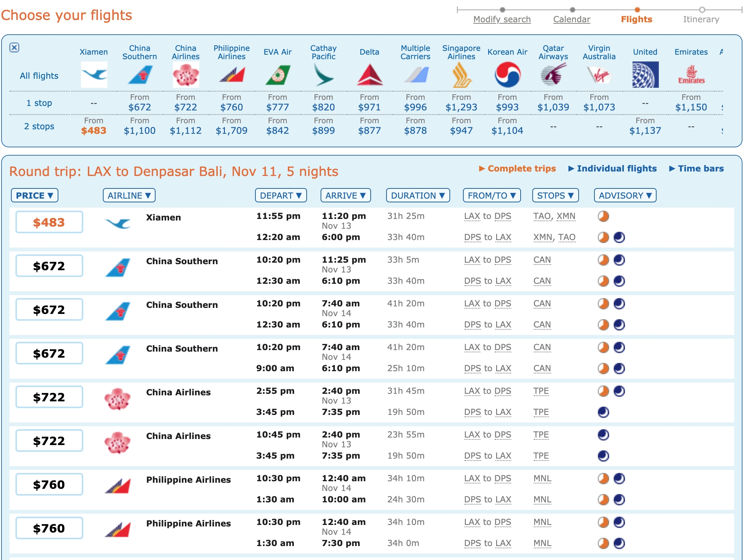The height and width of the screenshot is (560, 744).
Task: Click overnight advisory icon on China Airlines 23h 55m flight
Action: [603, 435]
